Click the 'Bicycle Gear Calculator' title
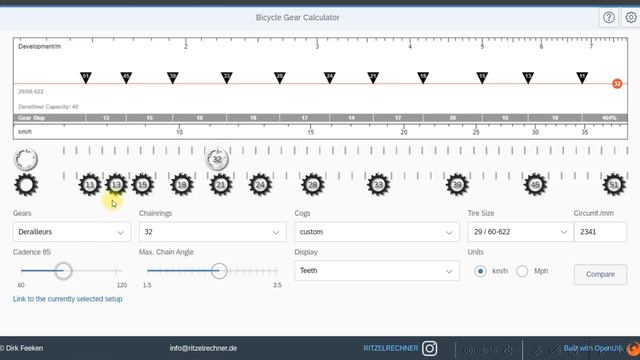Screen dimensions: 640x360 [x=298, y=18]
